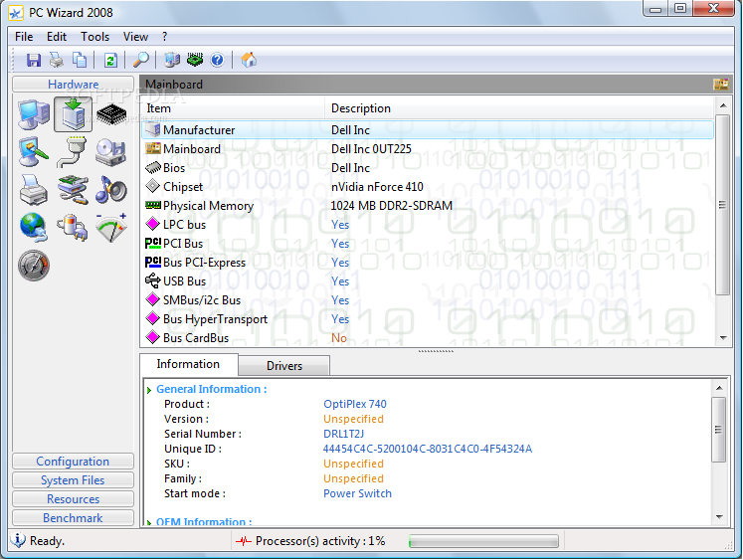Open the Voltage meter gauge icon
The image size is (743, 560).
111,228
